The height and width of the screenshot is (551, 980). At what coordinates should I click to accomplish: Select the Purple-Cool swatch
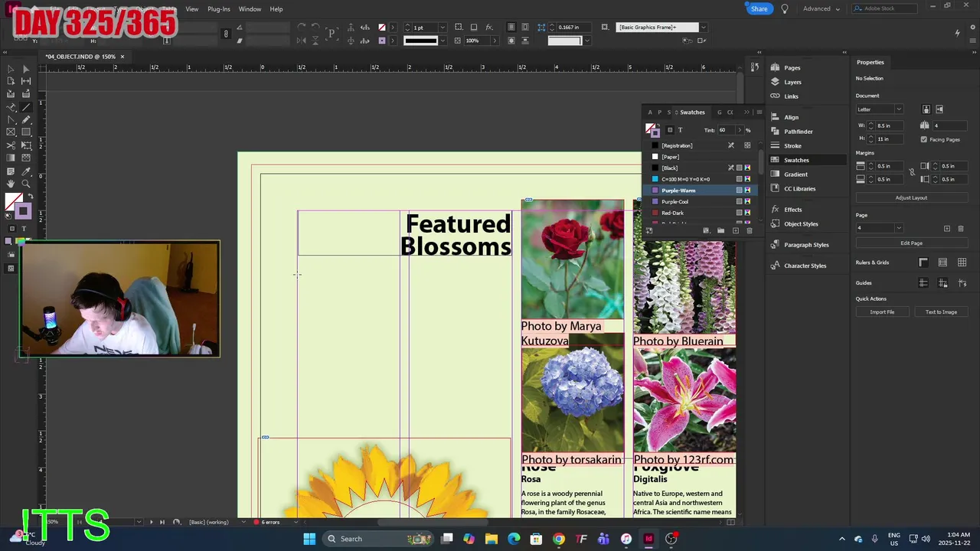(x=675, y=202)
